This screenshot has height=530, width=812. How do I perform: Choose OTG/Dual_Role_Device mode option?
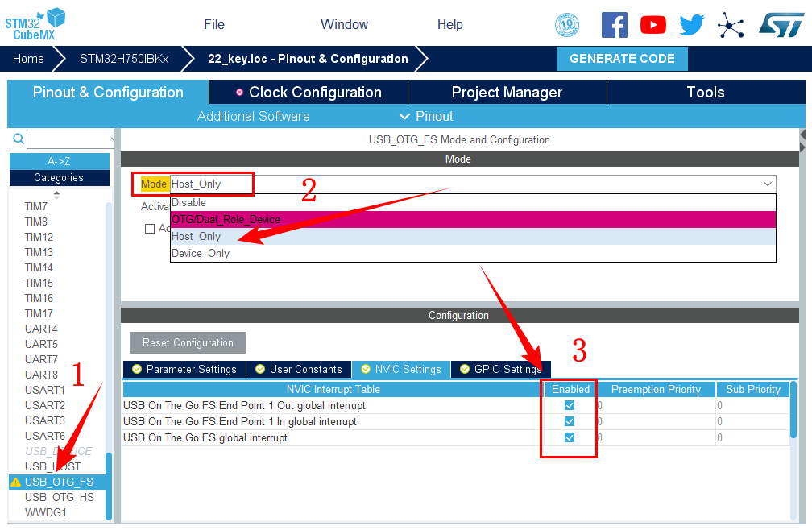226,219
